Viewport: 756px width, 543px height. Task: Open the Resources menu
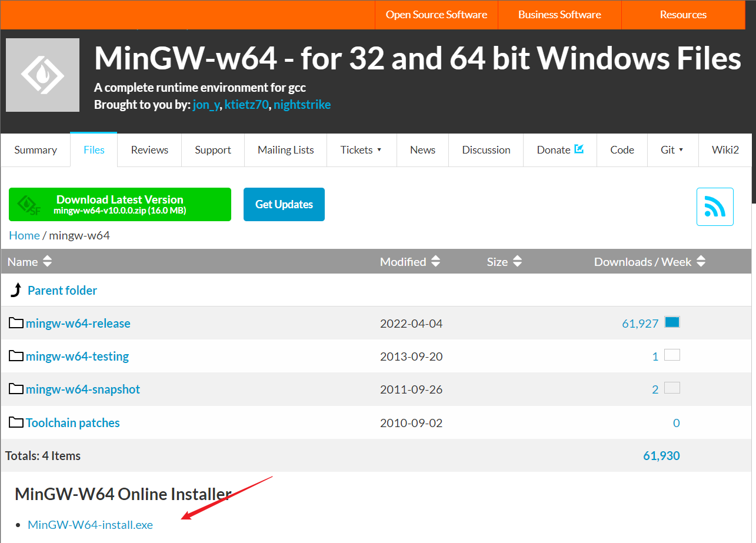click(683, 15)
